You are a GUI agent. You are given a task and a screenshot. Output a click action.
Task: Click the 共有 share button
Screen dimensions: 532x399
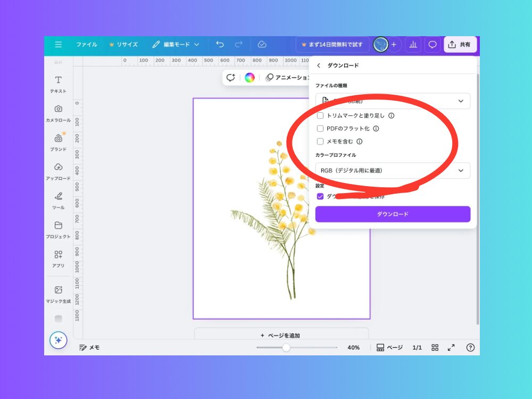pos(460,45)
